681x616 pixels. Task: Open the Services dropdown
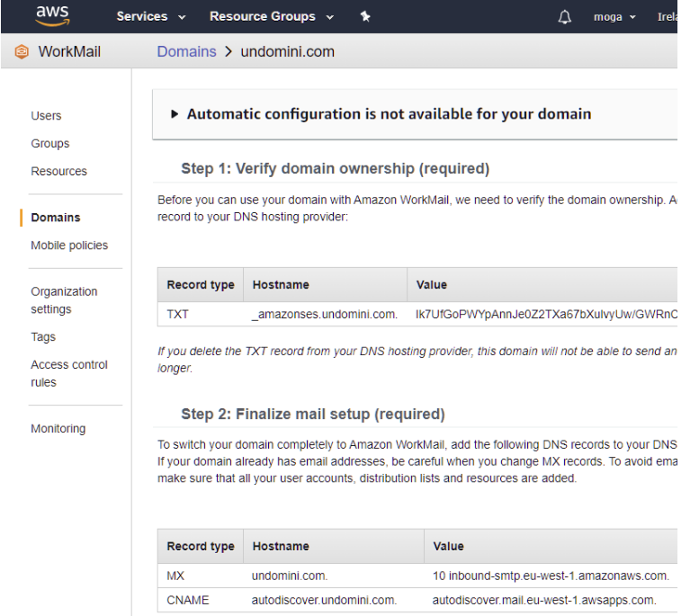[x=151, y=16]
